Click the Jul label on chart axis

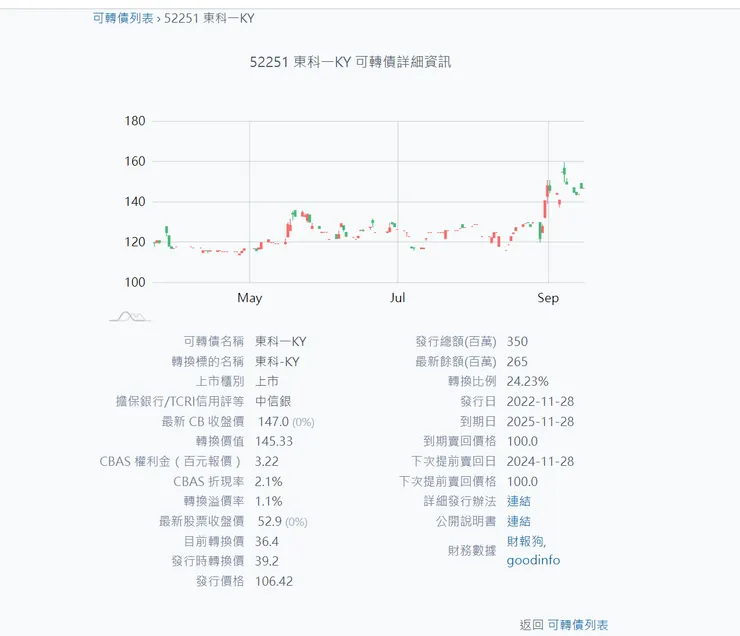point(397,298)
